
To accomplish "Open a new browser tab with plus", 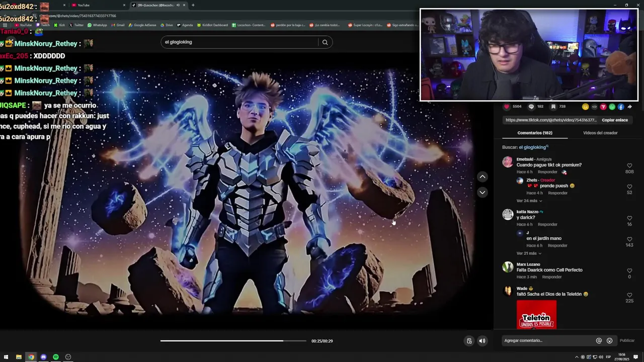I will [193, 5].
